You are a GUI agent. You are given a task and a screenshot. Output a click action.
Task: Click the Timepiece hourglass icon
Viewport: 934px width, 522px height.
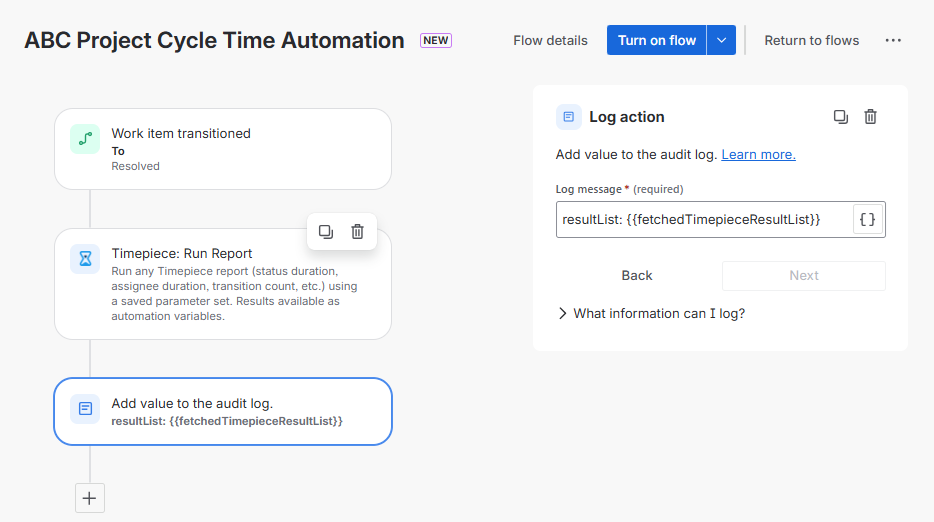[85, 259]
